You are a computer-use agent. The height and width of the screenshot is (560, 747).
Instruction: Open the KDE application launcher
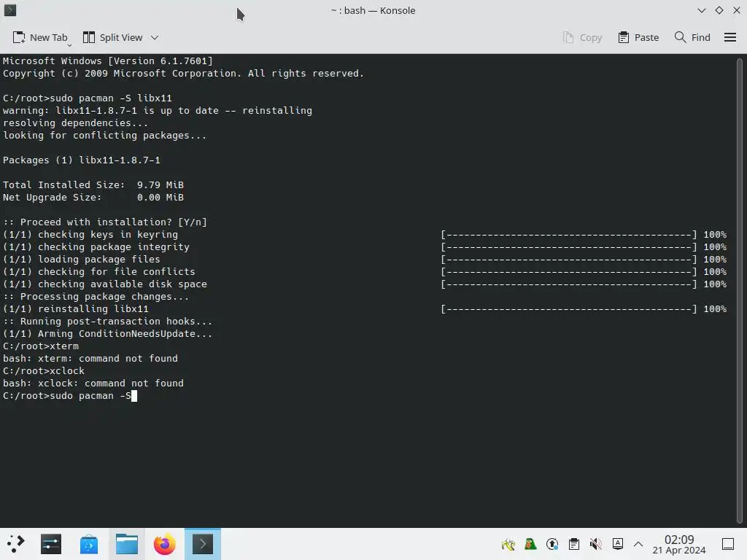[16, 544]
